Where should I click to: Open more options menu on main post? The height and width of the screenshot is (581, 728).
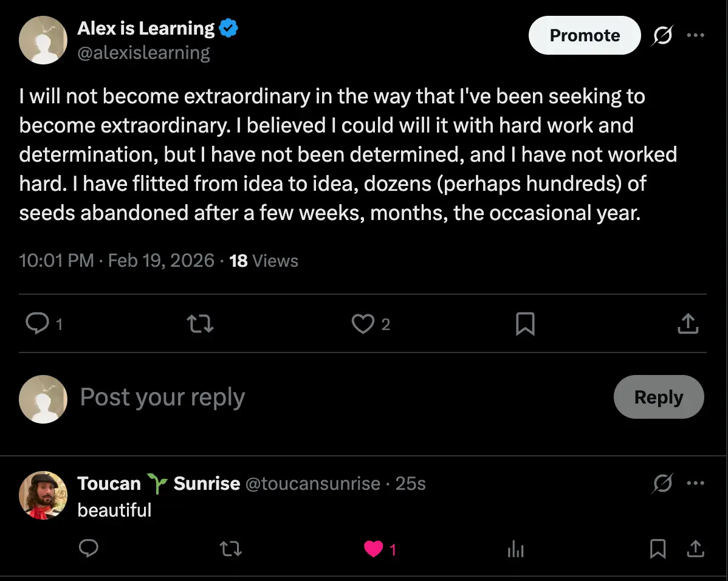[695, 35]
